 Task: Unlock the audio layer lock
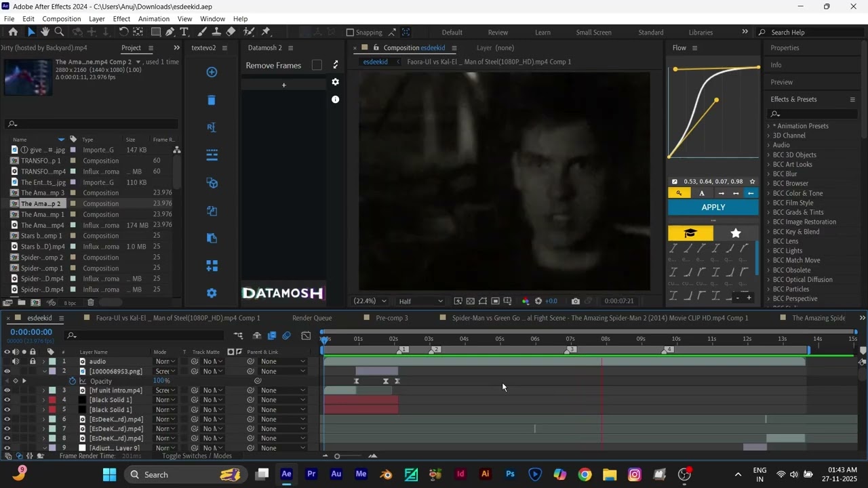coord(32,361)
